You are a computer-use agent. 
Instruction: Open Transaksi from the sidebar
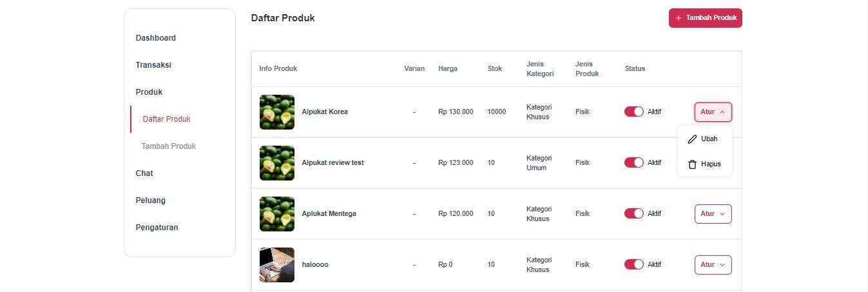point(153,65)
